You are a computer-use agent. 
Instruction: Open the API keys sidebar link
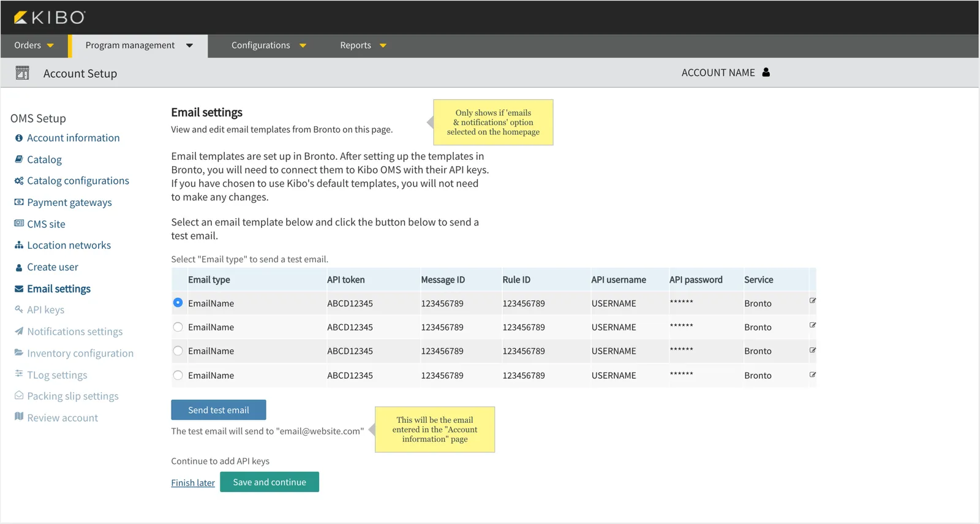point(46,309)
